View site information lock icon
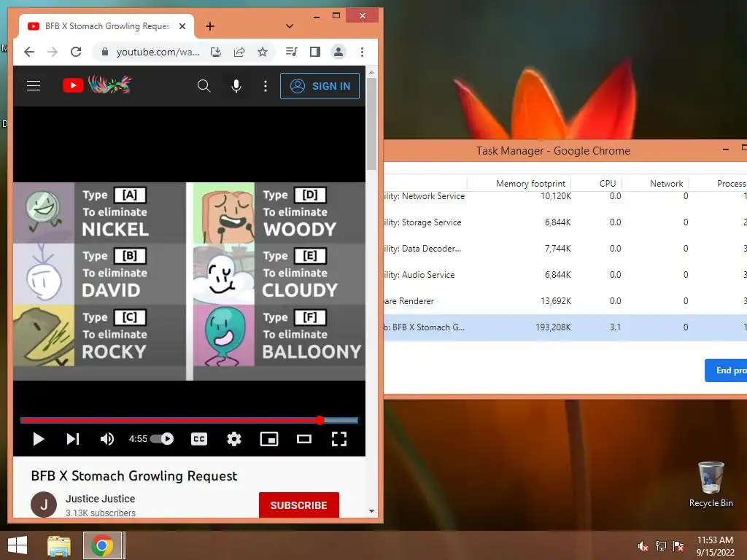The width and height of the screenshot is (747, 560). 105,52
